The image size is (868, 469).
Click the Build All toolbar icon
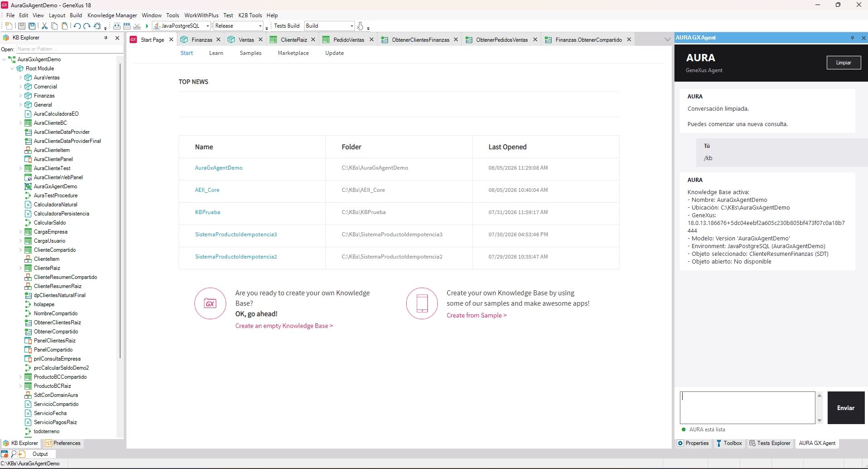[117, 26]
